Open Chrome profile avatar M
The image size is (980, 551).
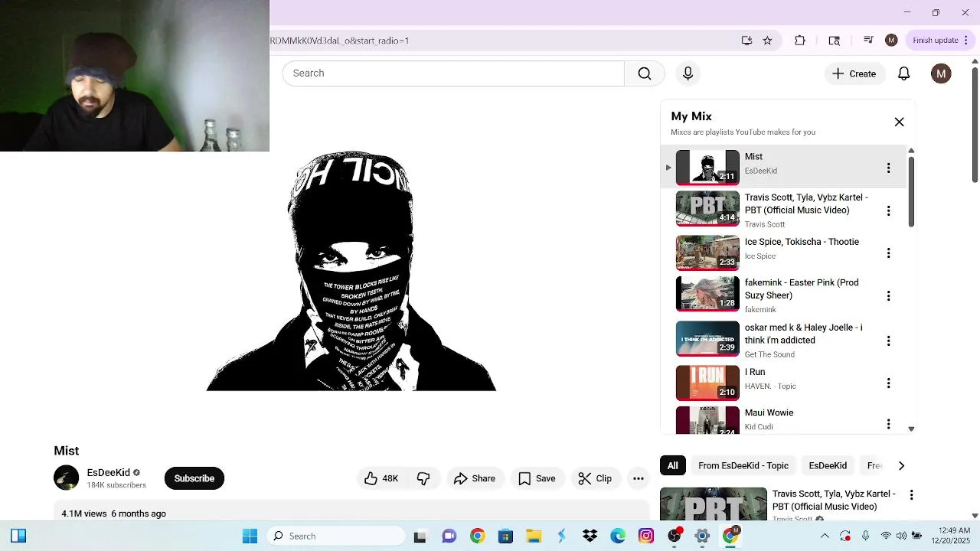coord(891,41)
